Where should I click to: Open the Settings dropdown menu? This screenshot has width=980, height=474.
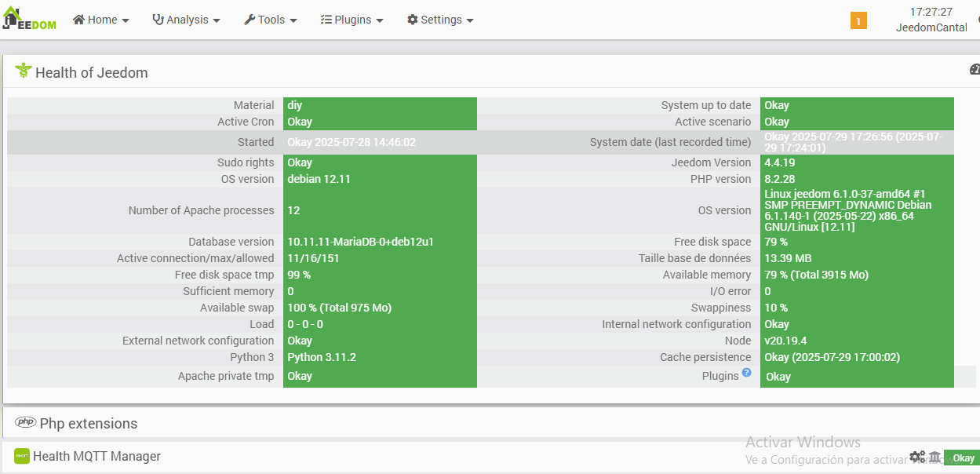[440, 20]
